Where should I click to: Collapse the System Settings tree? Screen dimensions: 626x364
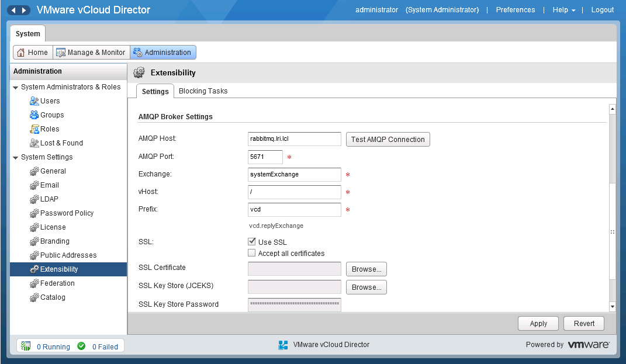(x=16, y=158)
